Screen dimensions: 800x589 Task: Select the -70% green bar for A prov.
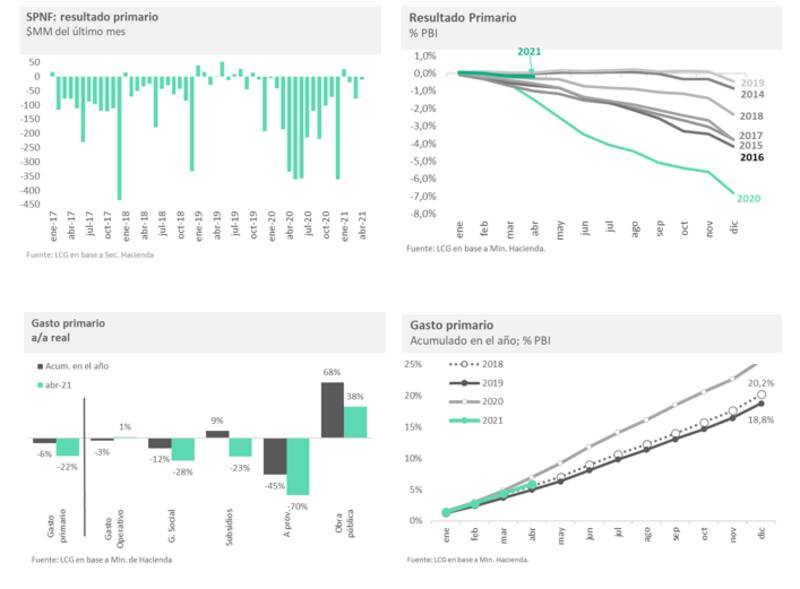click(298, 466)
